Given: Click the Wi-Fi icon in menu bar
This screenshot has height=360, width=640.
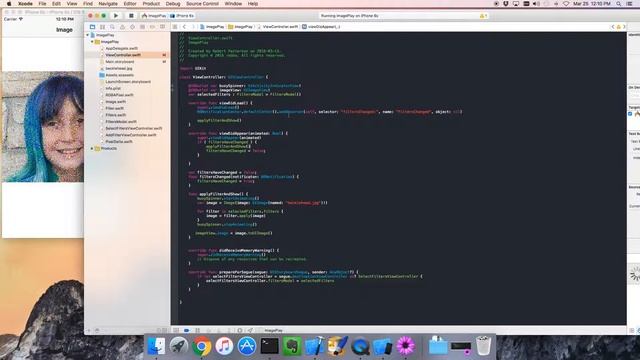Looking at the screenshot, I should coord(566,4).
